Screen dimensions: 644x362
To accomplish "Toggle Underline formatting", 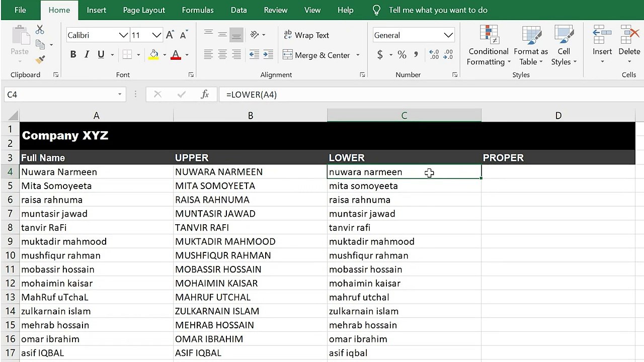I will [x=101, y=55].
